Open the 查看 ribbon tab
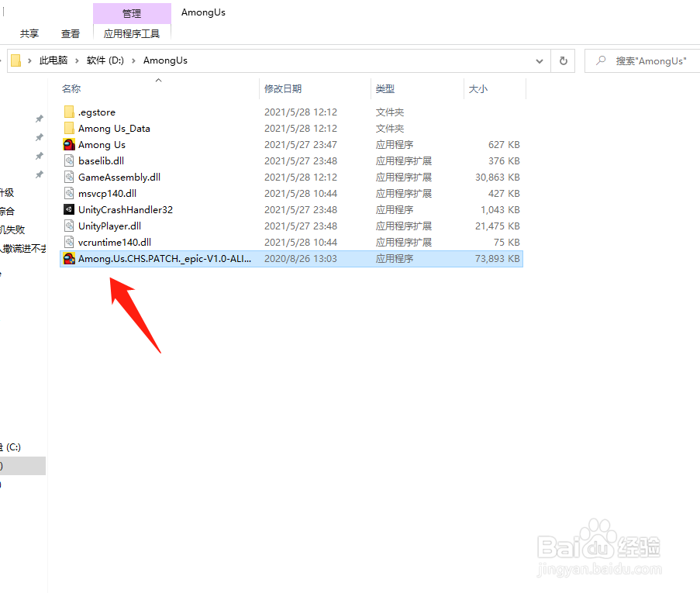Viewport: 700px width, 593px height. point(70,33)
